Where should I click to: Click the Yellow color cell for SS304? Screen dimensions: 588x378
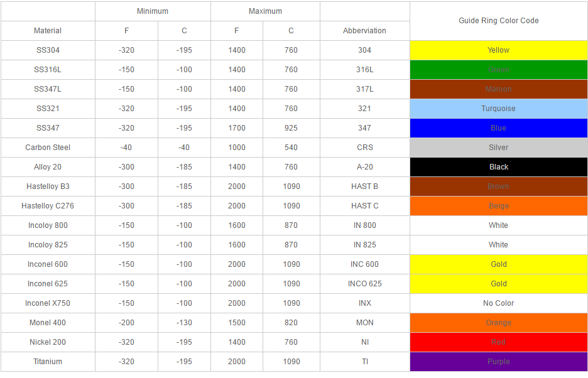point(498,50)
